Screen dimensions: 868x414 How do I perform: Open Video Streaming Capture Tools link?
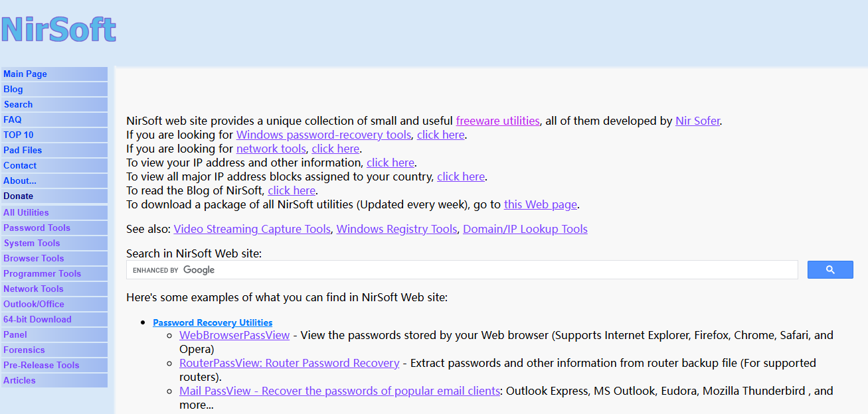point(252,229)
